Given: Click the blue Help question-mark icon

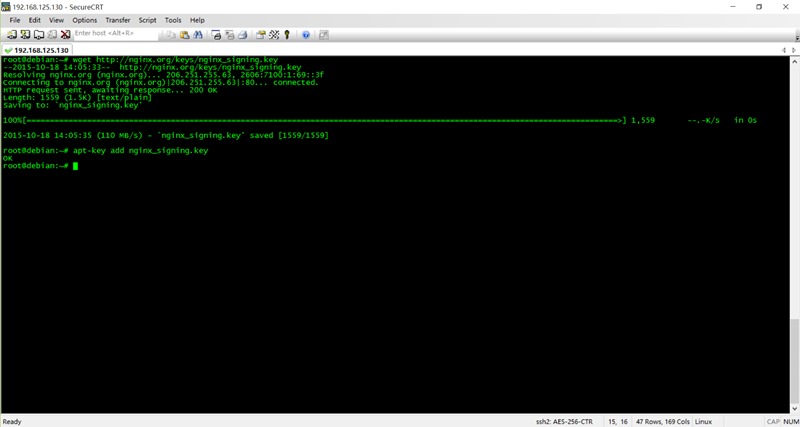Looking at the screenshot, I should (x=306, y=35).
